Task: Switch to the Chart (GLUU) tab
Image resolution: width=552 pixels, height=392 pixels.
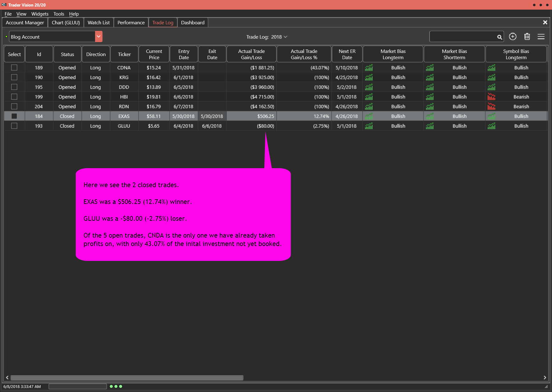Action: click(x=66, y=22)
